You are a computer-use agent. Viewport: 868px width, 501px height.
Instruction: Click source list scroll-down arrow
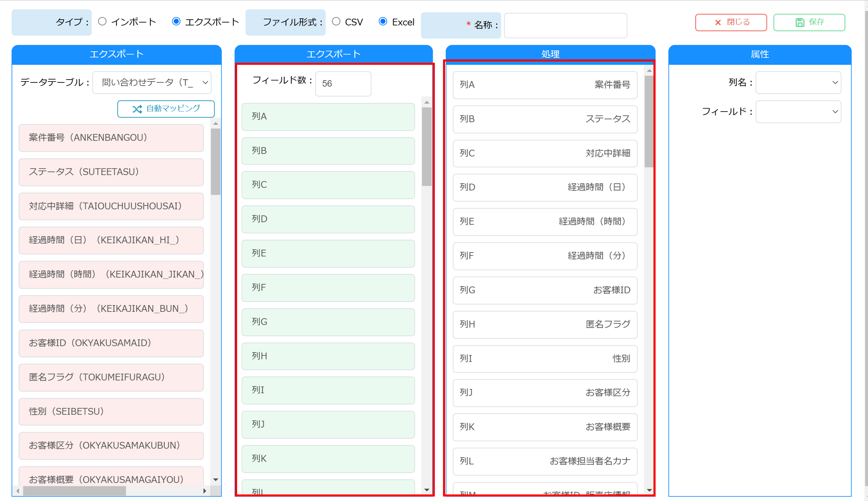(x=216, y=480)
